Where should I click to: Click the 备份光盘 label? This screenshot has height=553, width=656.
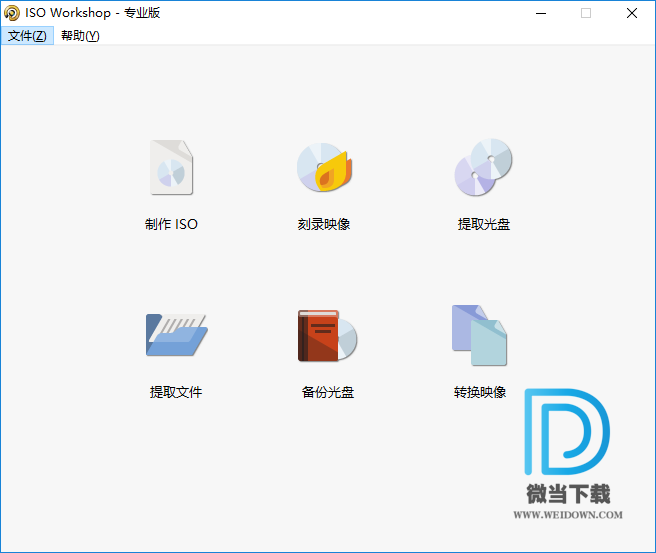(x=328, y=392)
